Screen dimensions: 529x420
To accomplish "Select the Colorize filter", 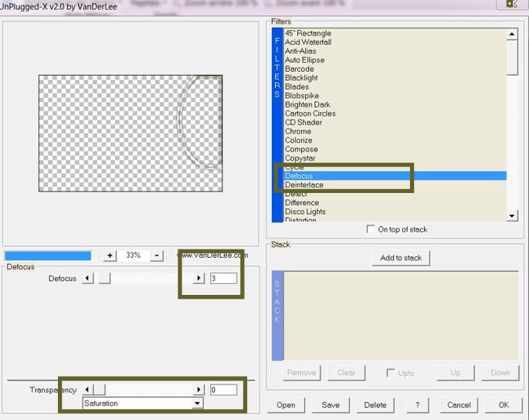I will click(x=299, y=141).
